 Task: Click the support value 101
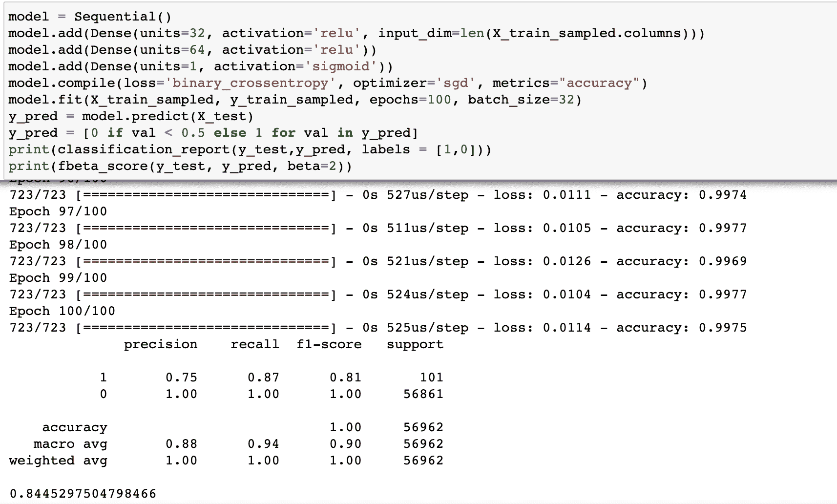pos(432,378)
